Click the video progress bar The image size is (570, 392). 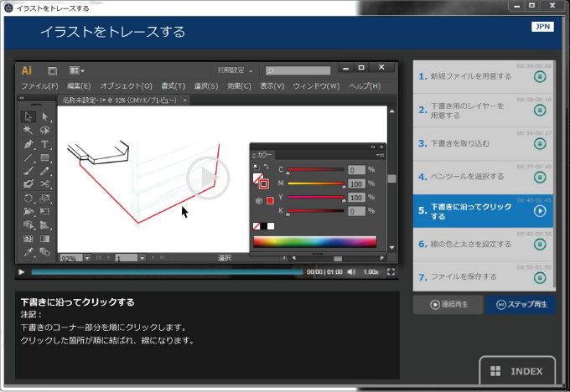click(167, 271)
